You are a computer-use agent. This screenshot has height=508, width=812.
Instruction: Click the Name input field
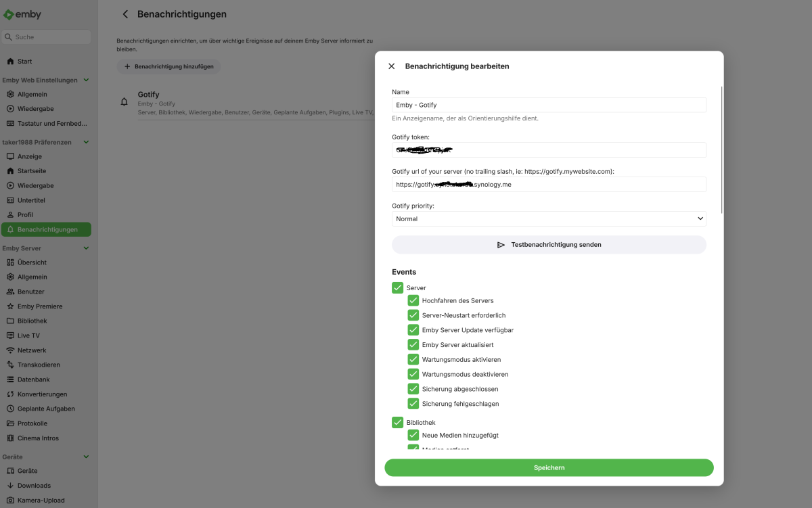point(549,105)
